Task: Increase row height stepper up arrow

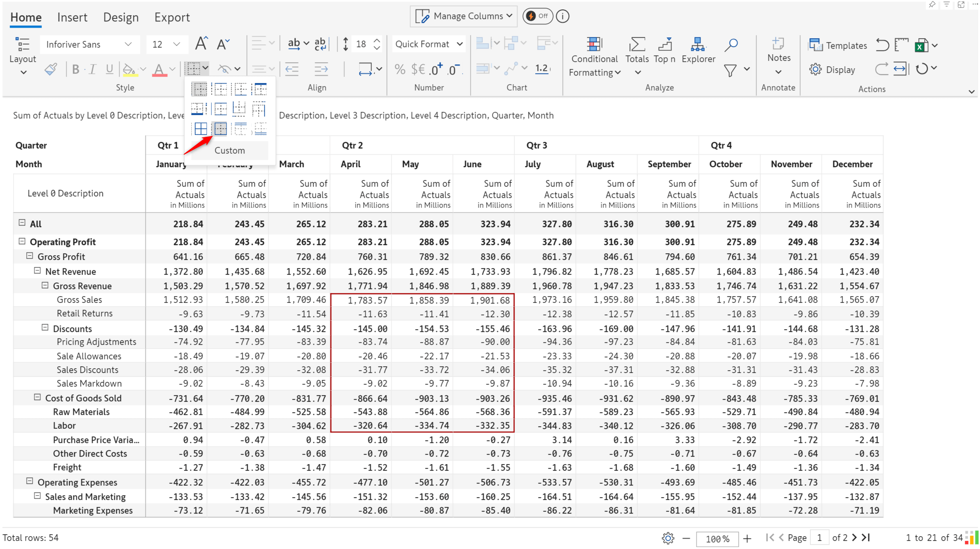Action: [x=377, y=41]
